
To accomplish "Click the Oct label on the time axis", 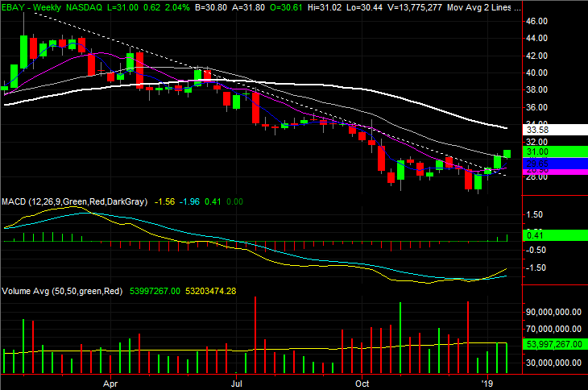I will click(362, 384).
